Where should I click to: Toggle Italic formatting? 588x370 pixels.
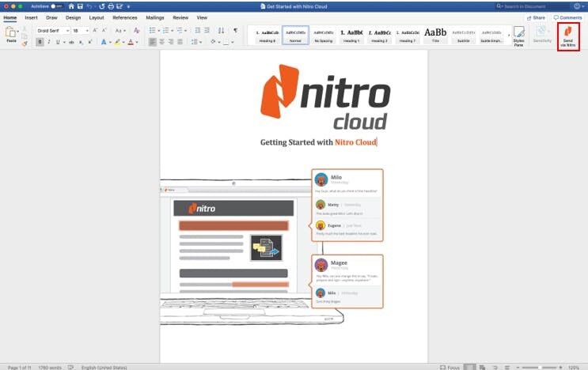point(49,42)
